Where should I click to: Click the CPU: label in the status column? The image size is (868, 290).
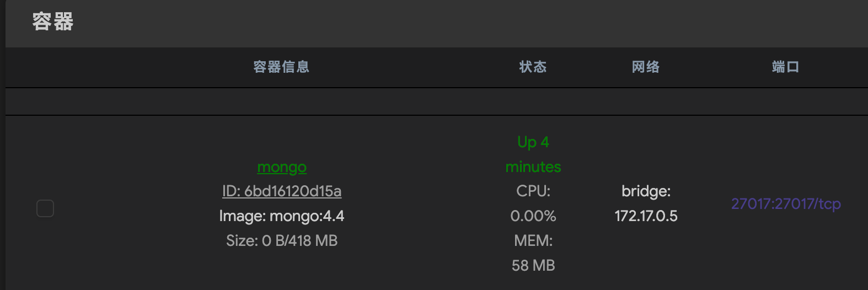point(533,191)
